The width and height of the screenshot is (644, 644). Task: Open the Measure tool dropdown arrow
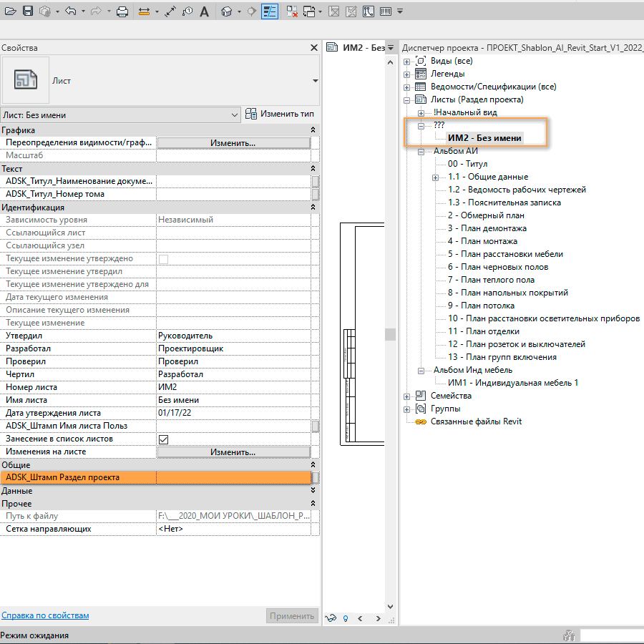157,11
